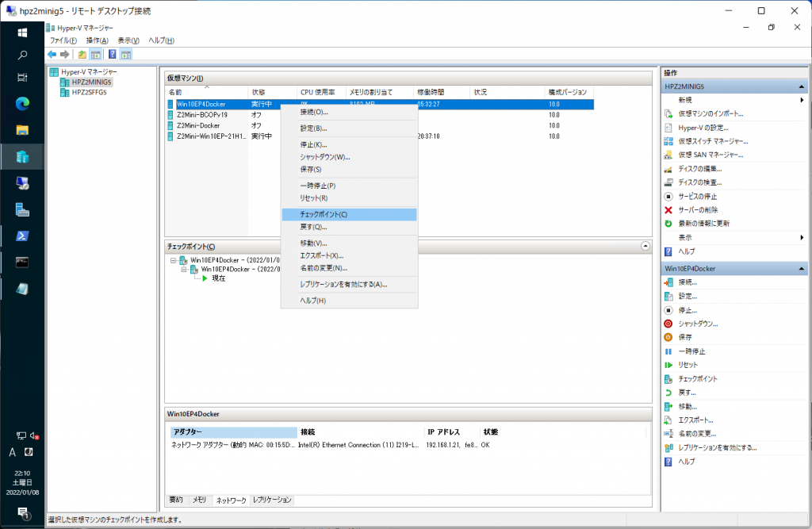Collapse the Win10EP4Docker actions section

point(802,268)
